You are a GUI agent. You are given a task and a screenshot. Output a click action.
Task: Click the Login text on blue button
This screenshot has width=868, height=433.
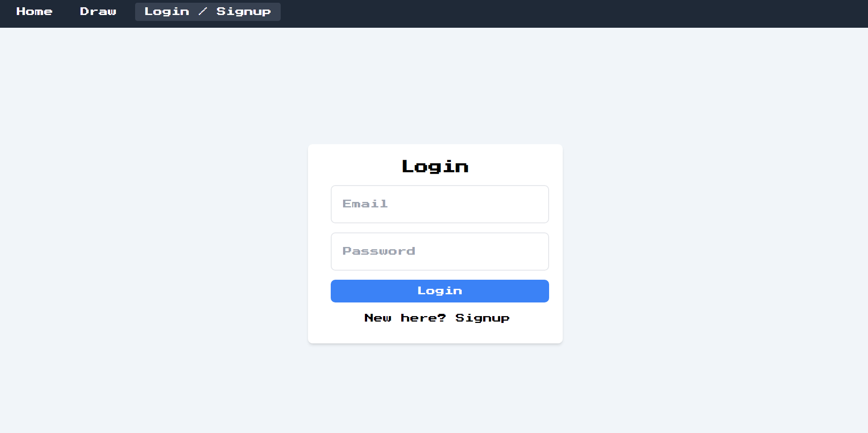(440, 291)
